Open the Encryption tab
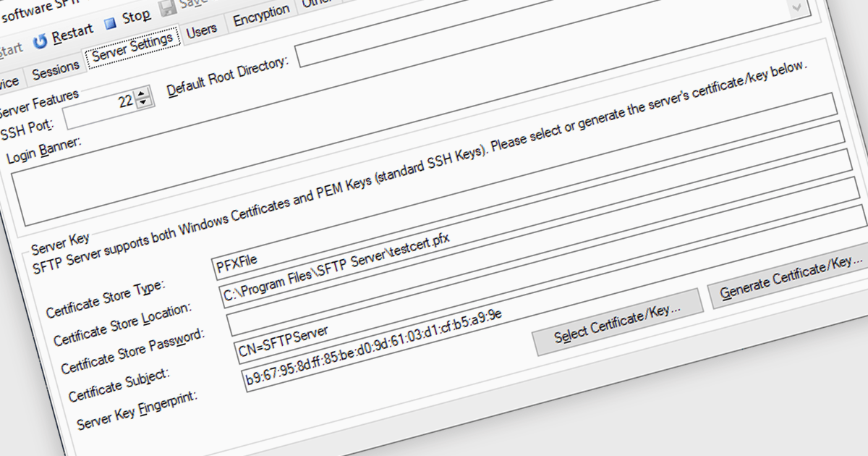The height and width of the screenshot is (456, 868). click(261, 16)
